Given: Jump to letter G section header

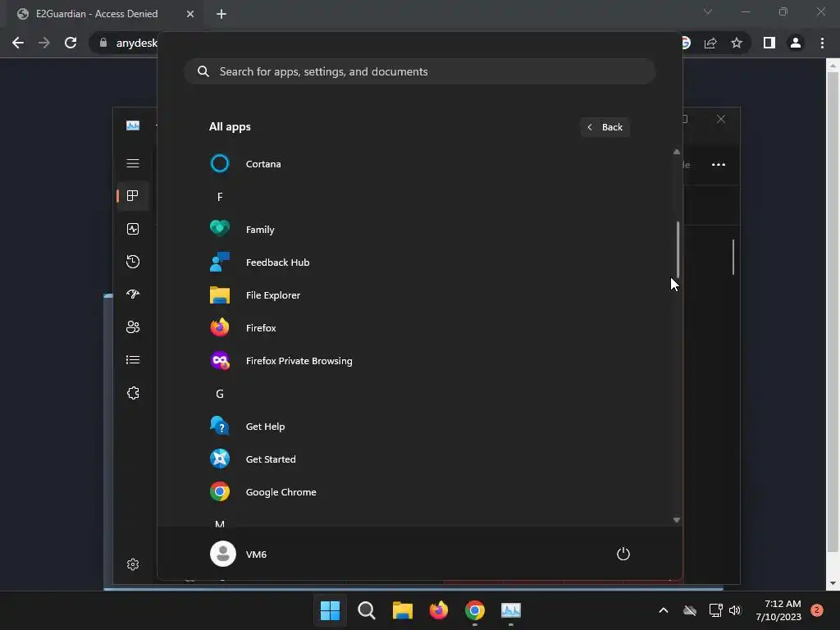Looking at the screenshot, I should pyautogui.click(x=220, y=394).
